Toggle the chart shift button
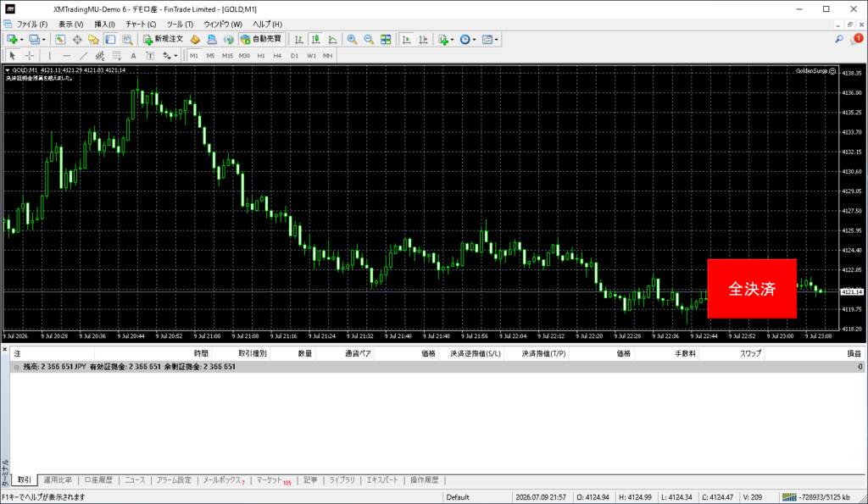This screenshot has height=504, width=868. tap(423, 39)
